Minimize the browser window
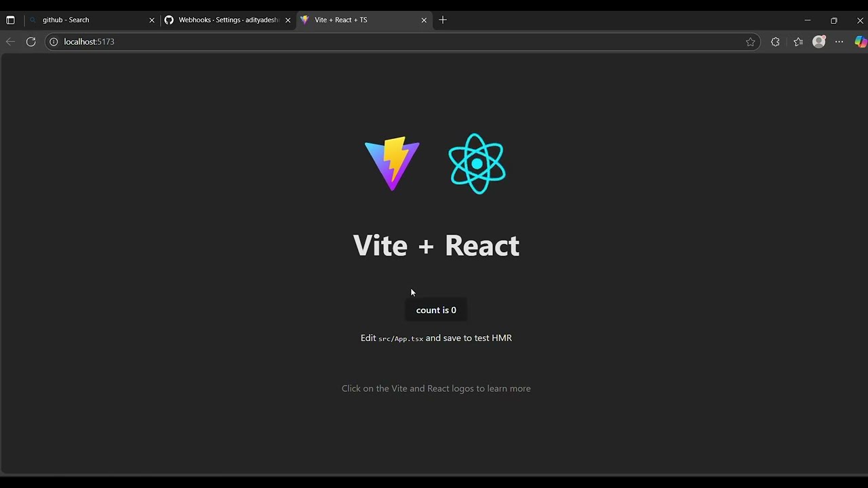 [807, 20]
